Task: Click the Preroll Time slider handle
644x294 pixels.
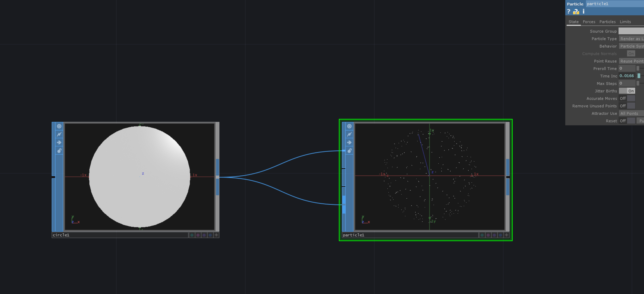Action: [x=638, y=68]
